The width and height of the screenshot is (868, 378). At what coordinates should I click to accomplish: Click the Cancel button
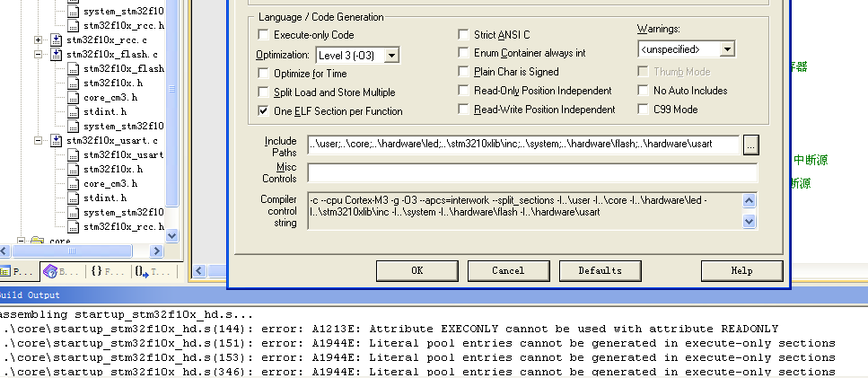pyautogui.click(x=508, y=270)
